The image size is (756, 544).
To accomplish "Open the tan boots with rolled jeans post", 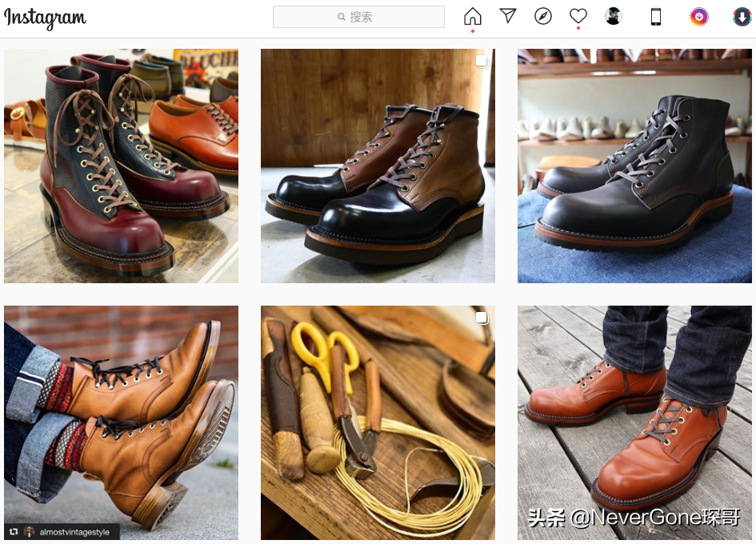I will coord(121,422).
